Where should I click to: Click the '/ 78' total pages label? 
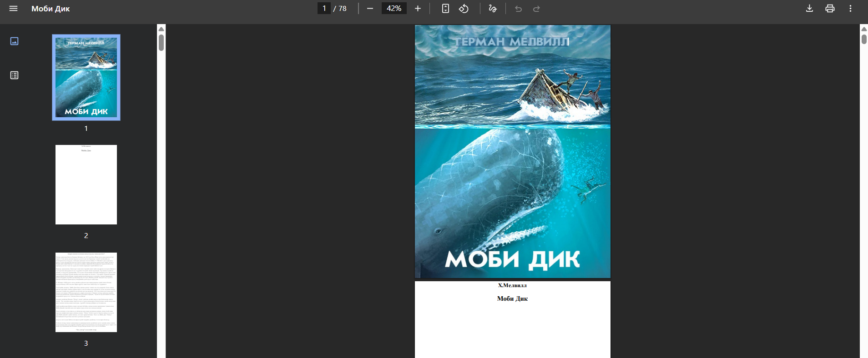click(340, 9)
